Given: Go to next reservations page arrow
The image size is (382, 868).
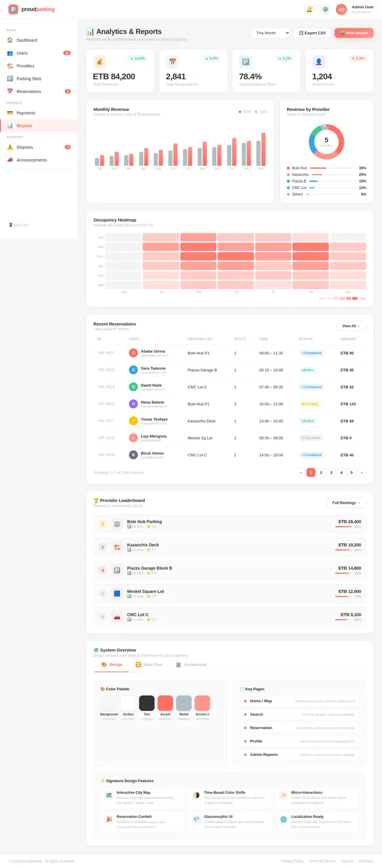Looking at the screenshot, I should 362,472.
